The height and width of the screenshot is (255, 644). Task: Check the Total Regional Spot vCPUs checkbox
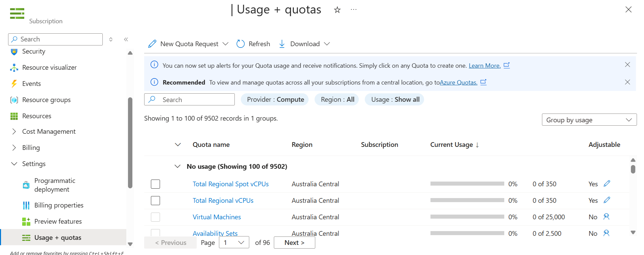click(155, 184)
